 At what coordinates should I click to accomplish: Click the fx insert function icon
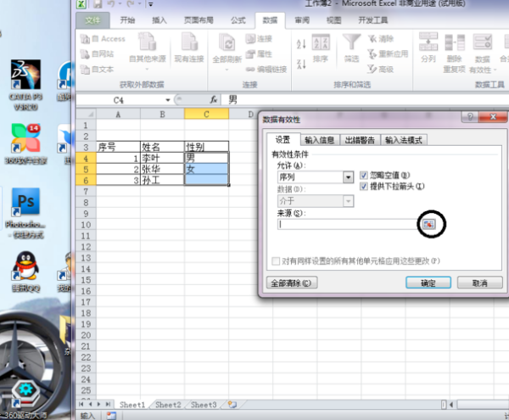point(214,99)
